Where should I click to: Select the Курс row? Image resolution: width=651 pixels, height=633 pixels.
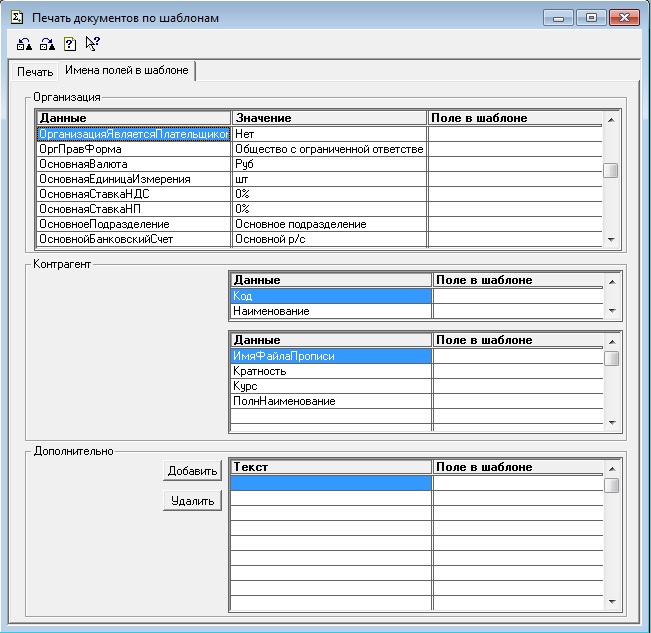330,386
